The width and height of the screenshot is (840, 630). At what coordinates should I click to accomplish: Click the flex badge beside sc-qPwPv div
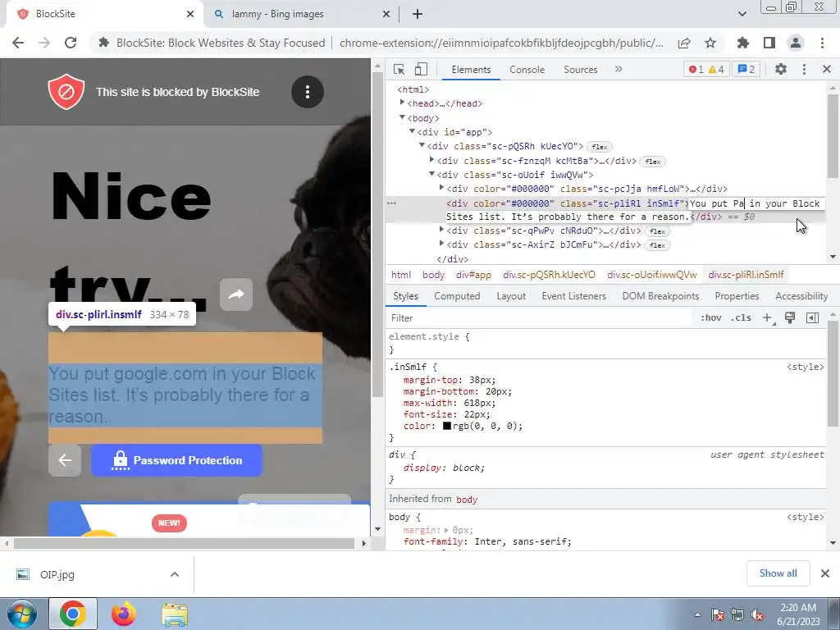point(657,231)
